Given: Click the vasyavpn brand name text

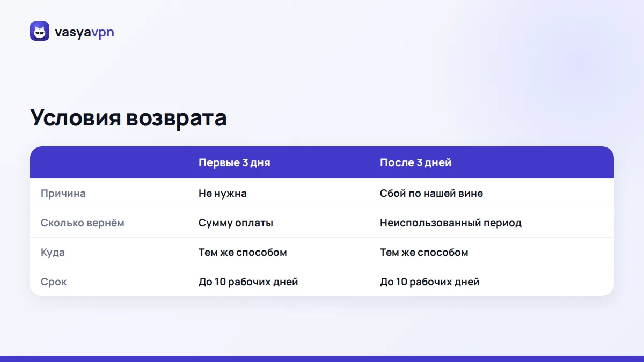Looking at the screenshot, I should point(84,32).
